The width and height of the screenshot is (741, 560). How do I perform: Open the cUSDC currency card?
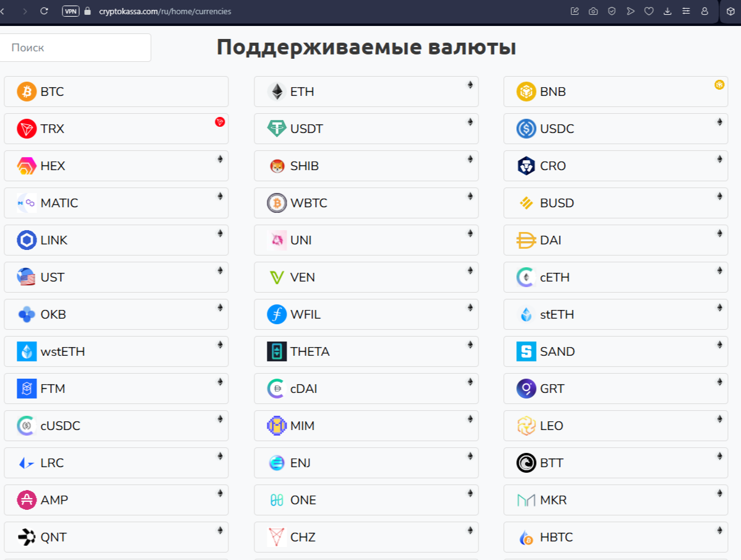pos(116,426)
